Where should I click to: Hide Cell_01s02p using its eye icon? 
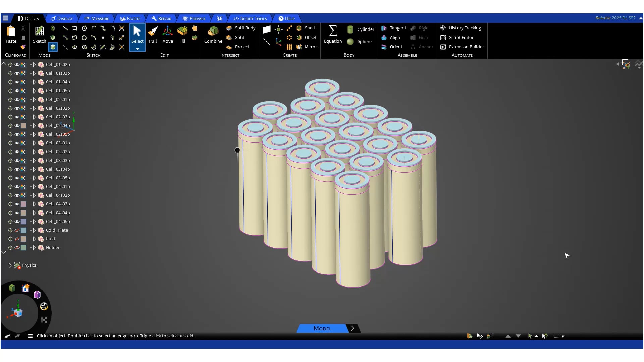[x=17, y=65]
